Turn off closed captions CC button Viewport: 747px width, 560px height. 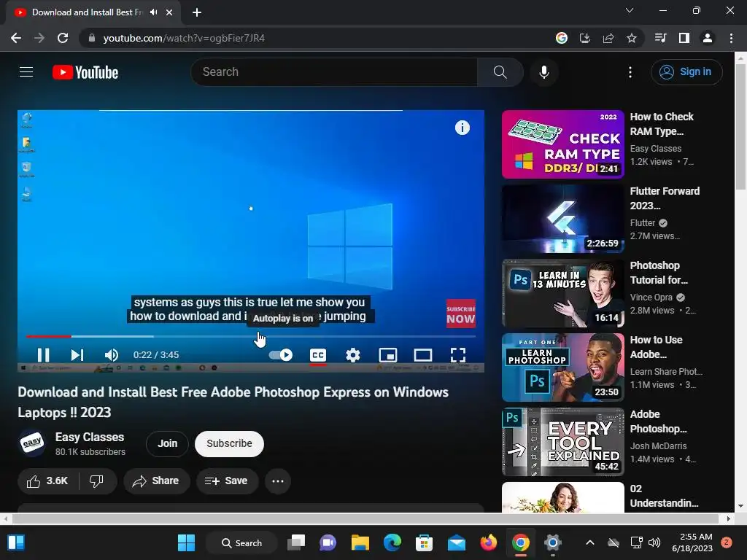(x=318, y=355)
